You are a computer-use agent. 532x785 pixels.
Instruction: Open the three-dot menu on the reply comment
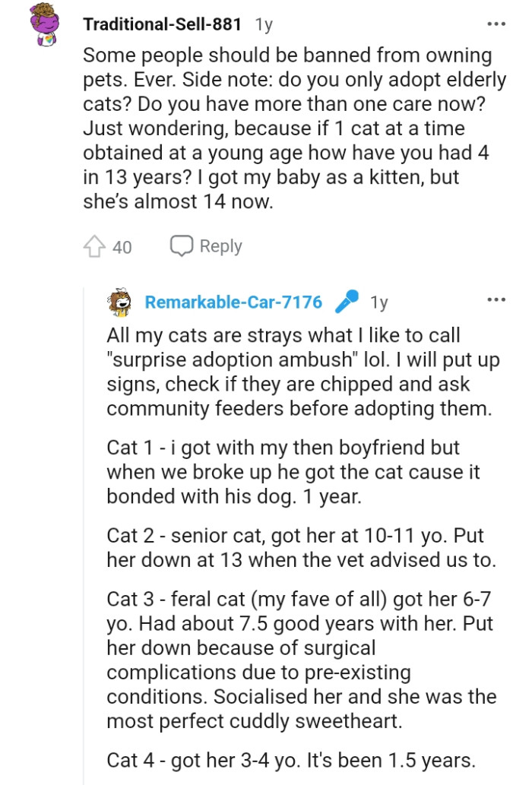tap(497, 299)
